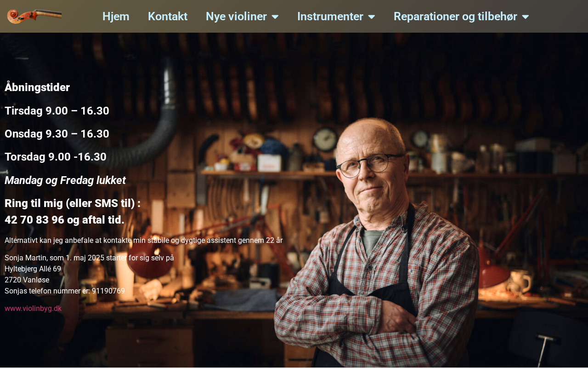The image size is (588, 368).
Task: Click the 2720 Vanløse postal line
Action: pyautogui.click(x=27, y=280)
